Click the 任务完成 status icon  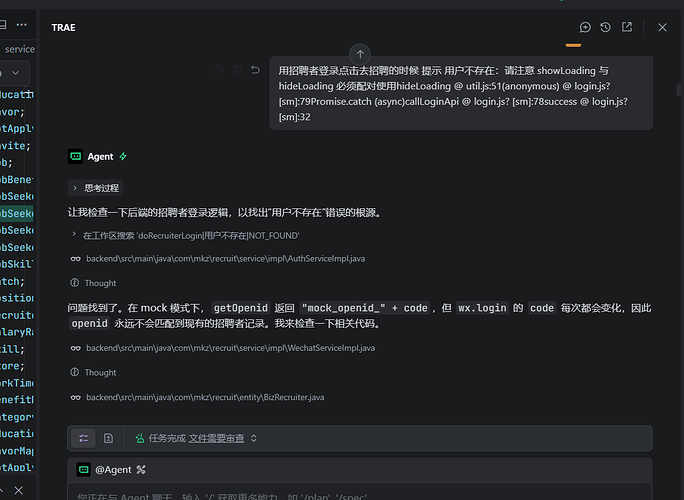click(x=140, y=438)
